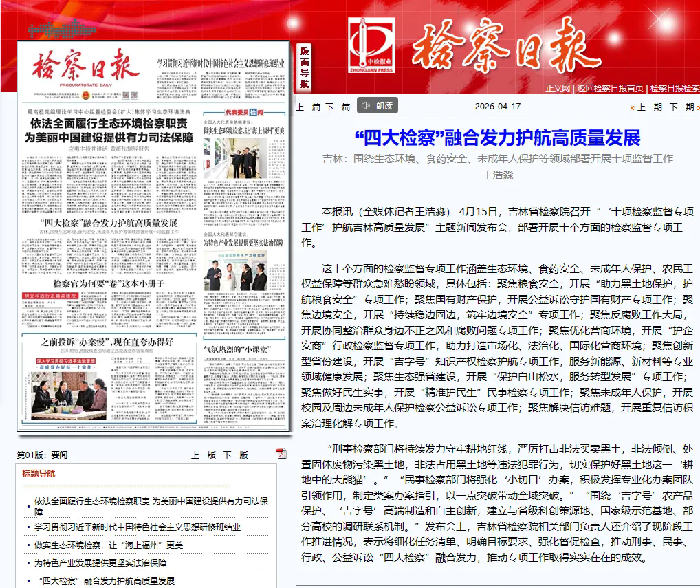Go to next page 下一版
This screenshot has height=588, width=700.
point(235,455)
